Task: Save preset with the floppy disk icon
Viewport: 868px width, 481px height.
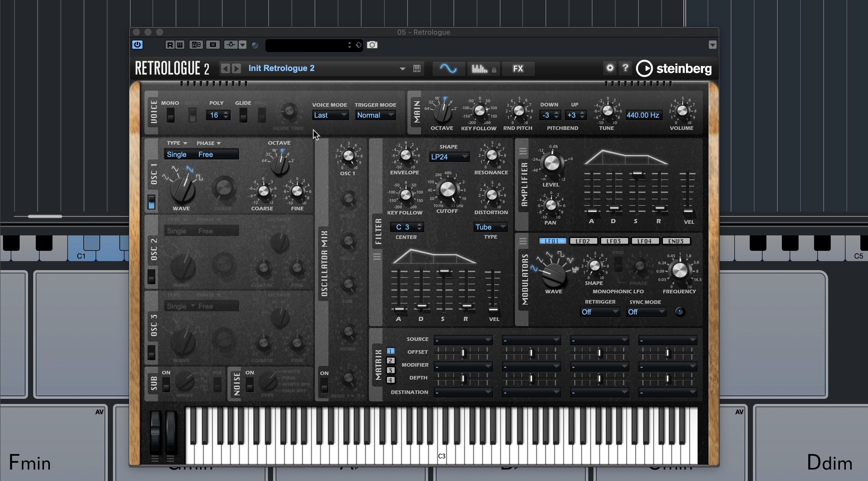Action: pyautogui.click(x=417, y=69)
